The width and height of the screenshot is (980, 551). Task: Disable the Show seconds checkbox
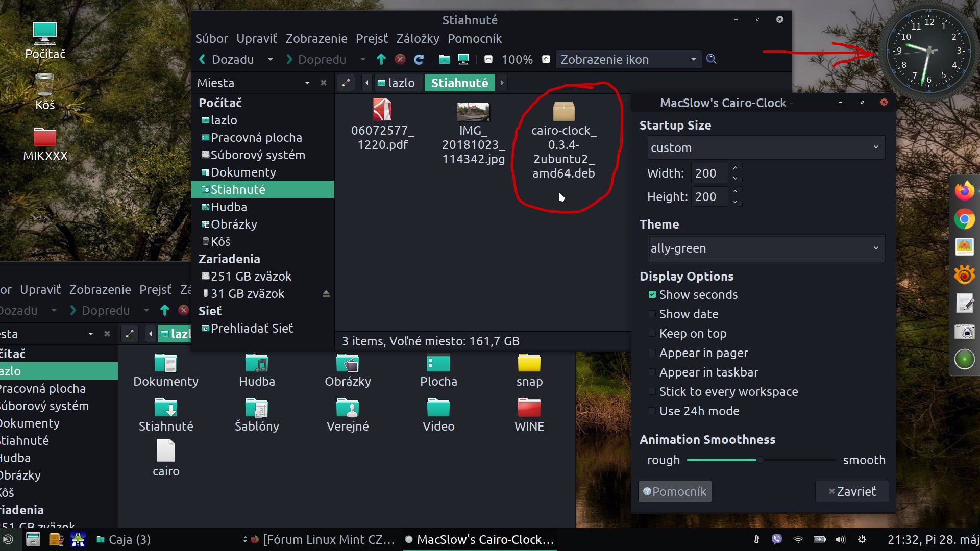pos(652,295)
